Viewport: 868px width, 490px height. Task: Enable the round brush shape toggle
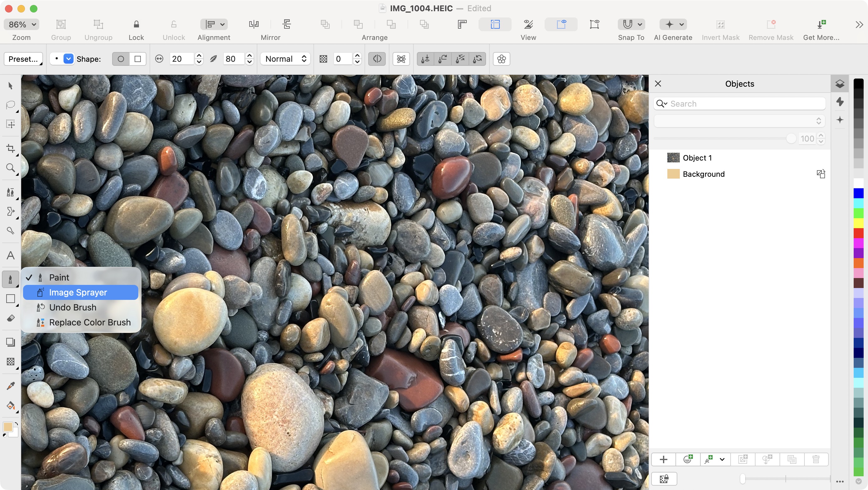(121, 59)
